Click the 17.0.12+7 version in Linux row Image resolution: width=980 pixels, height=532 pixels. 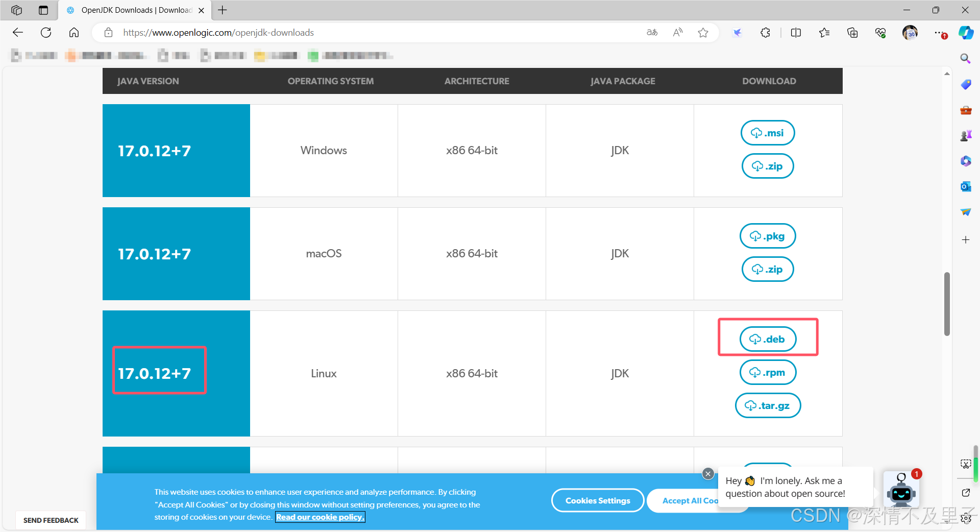[154, 374]
